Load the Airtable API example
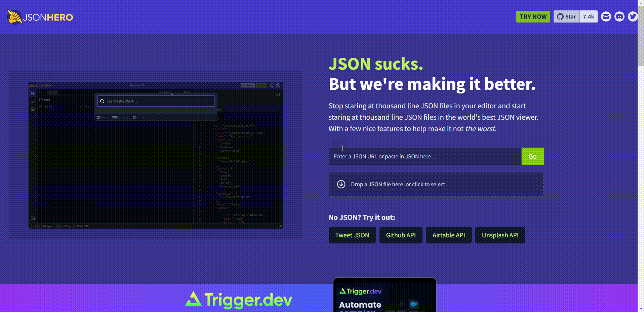644x312 pixels. 449,235
